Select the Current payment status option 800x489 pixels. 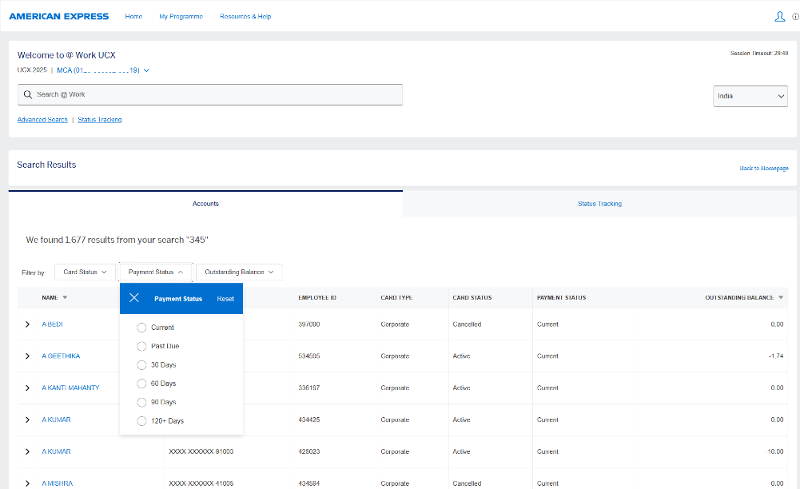[x=142, y=327]
